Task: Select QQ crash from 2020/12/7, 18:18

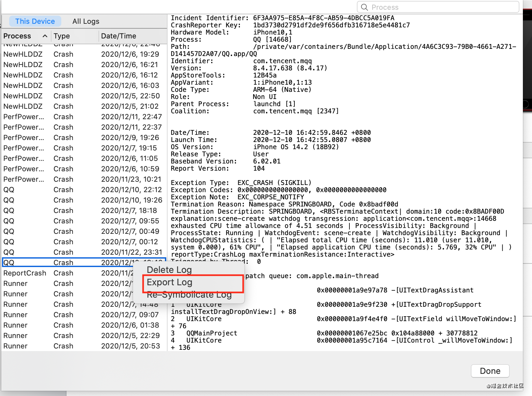Action: (84, 210)
